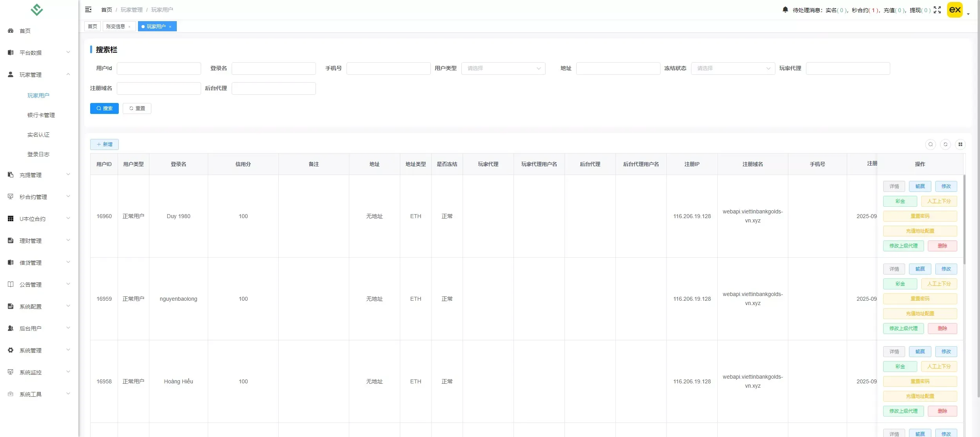Switch to the 账变信息 tab

coord(119,27)
